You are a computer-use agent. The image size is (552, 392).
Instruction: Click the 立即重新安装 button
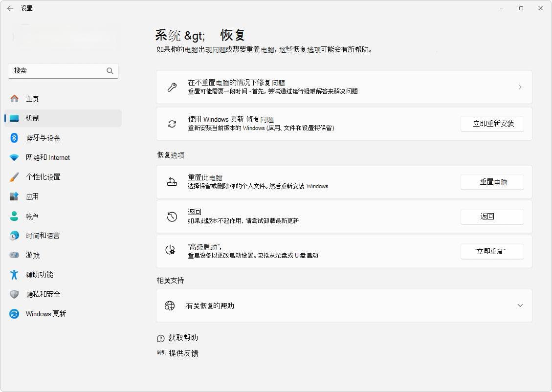pyautogui.click(x=492, y=124)
